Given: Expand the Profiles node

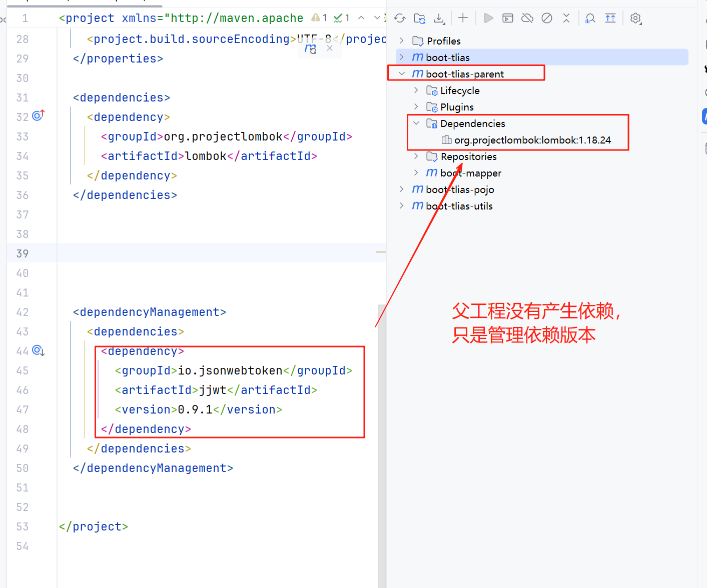Looking at the screenshot, I should (402, 40).
